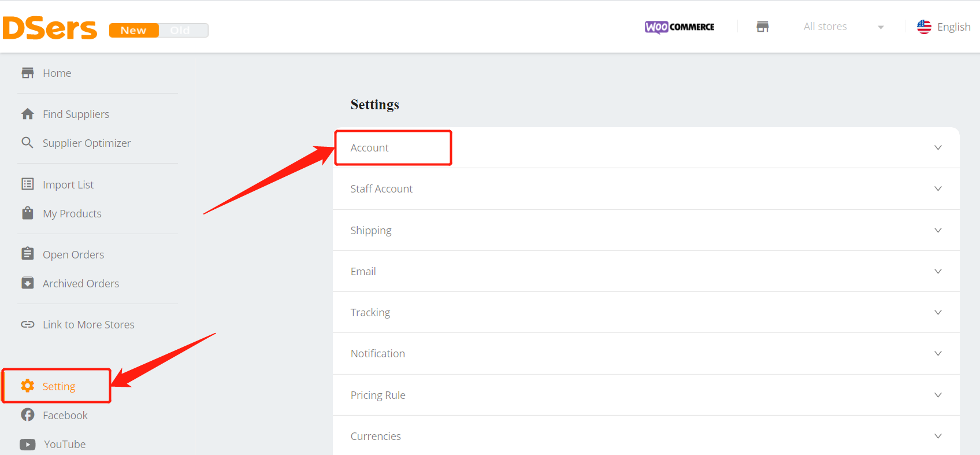Open the YouTube link
The width and height of the screenshot is (980, 455).
point(65,444)
